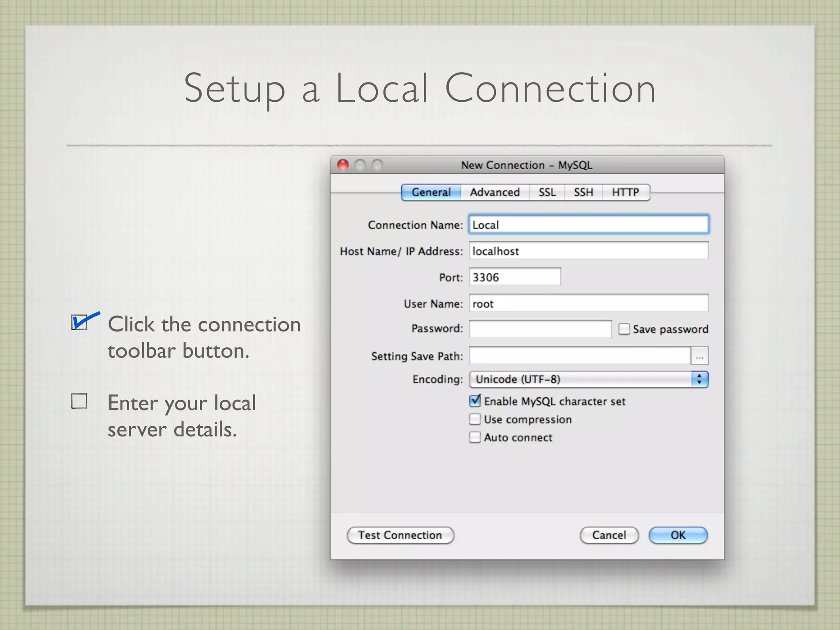840x630 pixels.
Task: Click the 'Setting Save Path:' label
Action: click(417, 356)
